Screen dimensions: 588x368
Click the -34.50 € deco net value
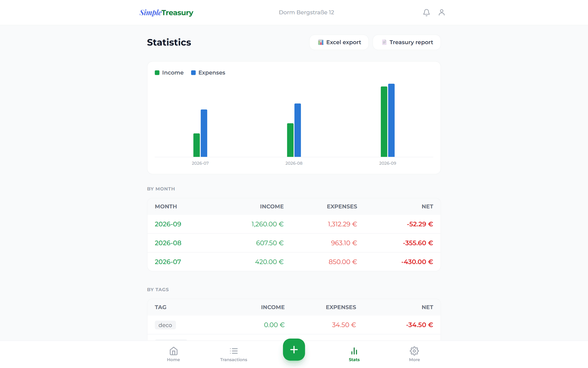(420, 325)
